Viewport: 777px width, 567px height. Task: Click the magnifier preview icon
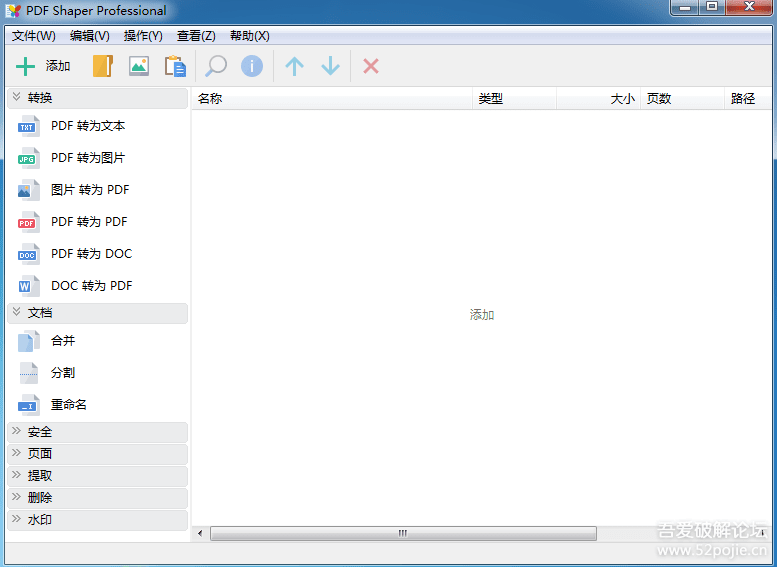(x=216, y=66)
